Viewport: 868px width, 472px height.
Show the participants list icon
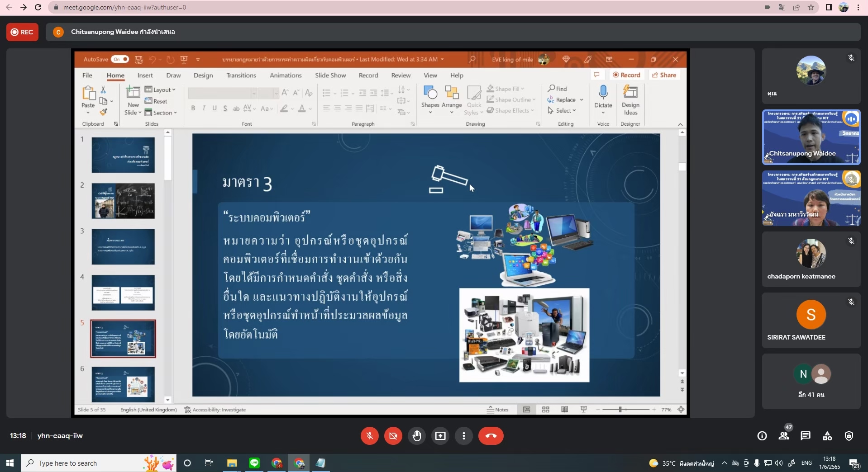[x=784, y=436]
